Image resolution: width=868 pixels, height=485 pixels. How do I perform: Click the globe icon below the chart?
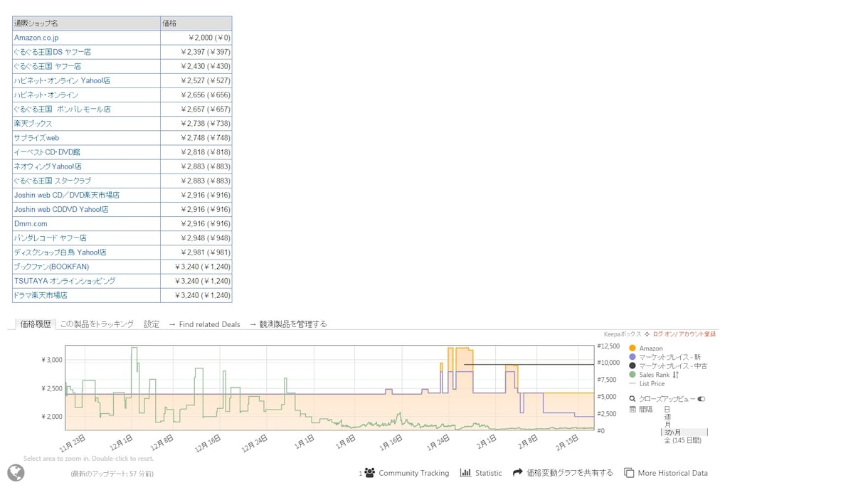16,472
